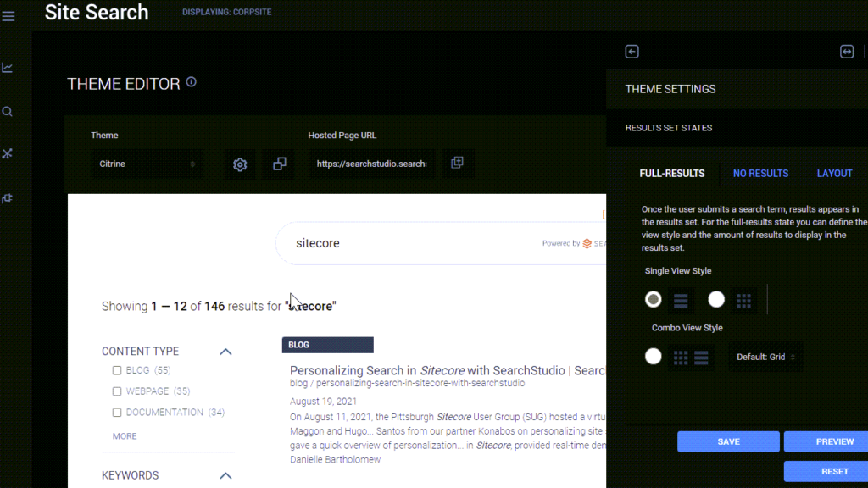This screenshot has height=488, width=868.
Task: Click the BLOG label tag on result
Action: point(328,345)
